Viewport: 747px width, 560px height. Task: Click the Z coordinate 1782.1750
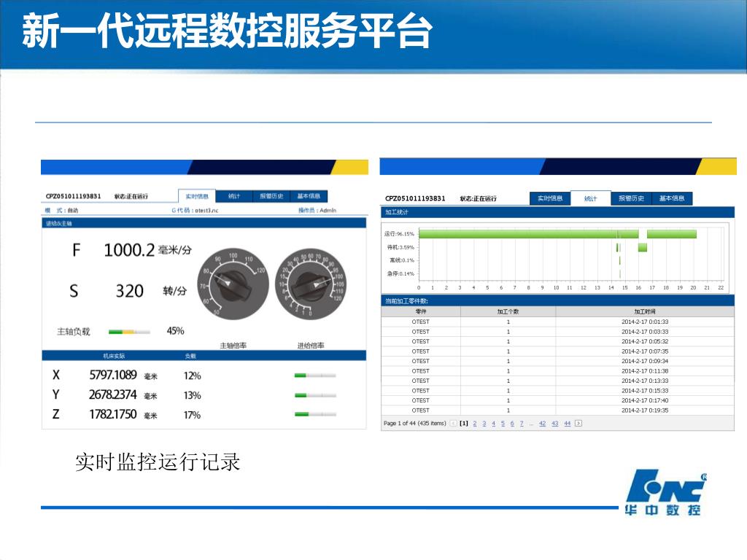click(113, 414)
